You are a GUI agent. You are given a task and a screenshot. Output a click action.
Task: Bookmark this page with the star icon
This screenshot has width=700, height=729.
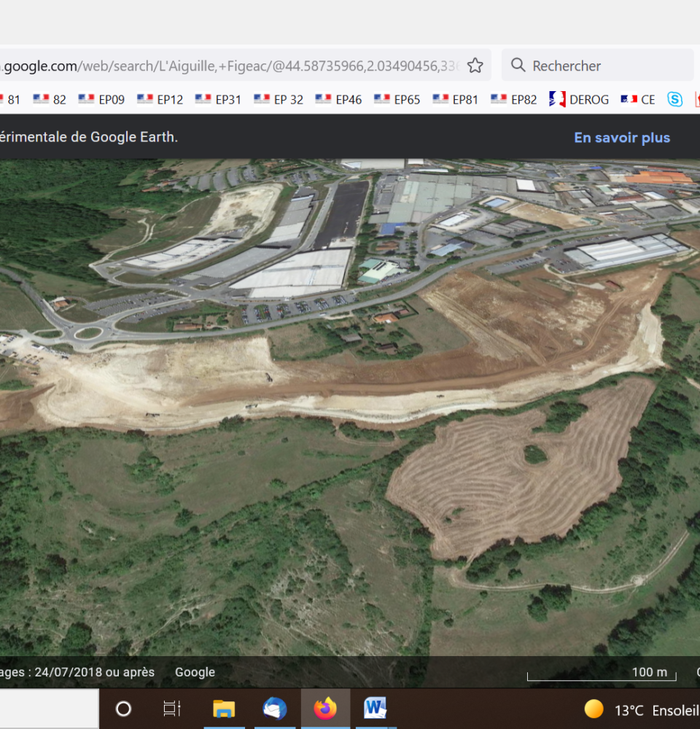pos(475,66)
